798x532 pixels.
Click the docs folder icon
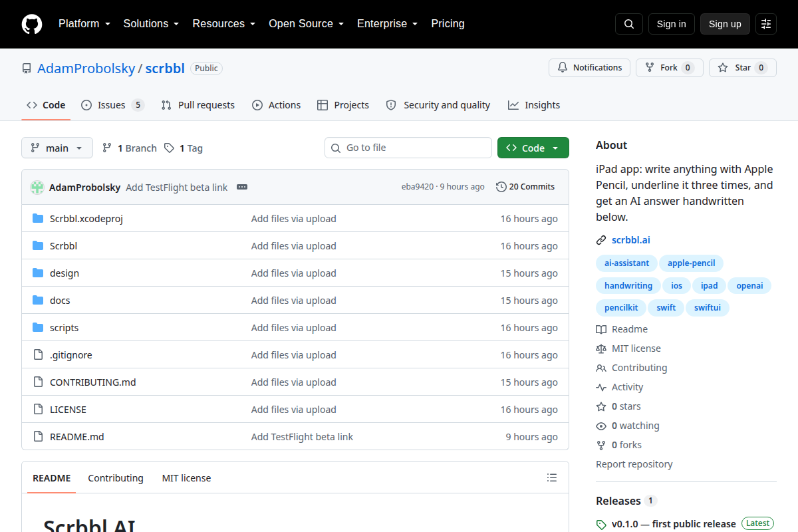tap(38, 301)
